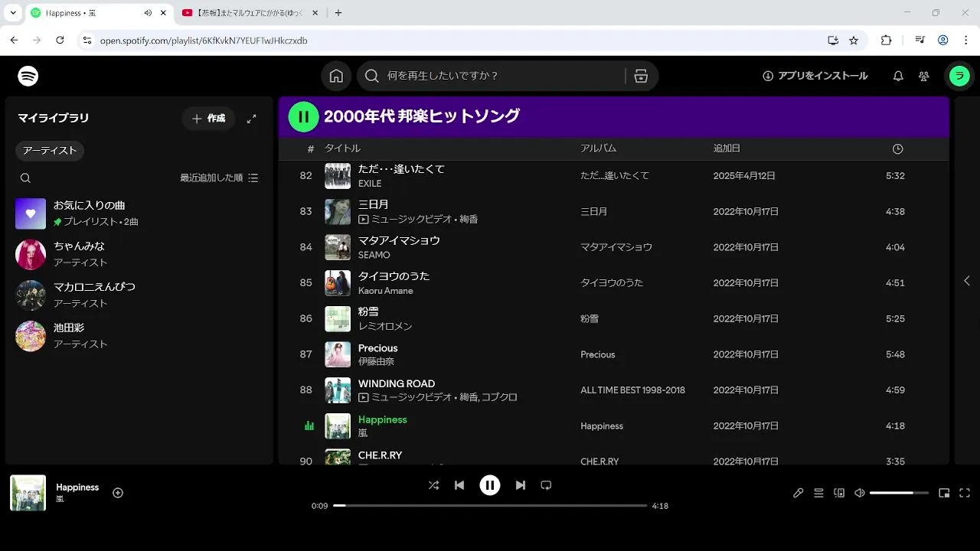This screenshot has width=980, height=551.
Task: Mute the volume speaker icon
Action: (x=860, y=493)
